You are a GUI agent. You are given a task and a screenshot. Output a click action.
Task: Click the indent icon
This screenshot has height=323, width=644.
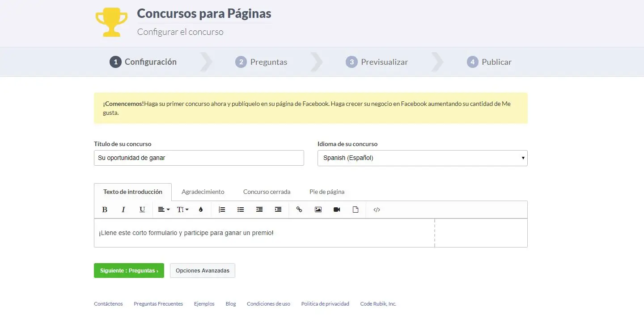pos(278,210)
